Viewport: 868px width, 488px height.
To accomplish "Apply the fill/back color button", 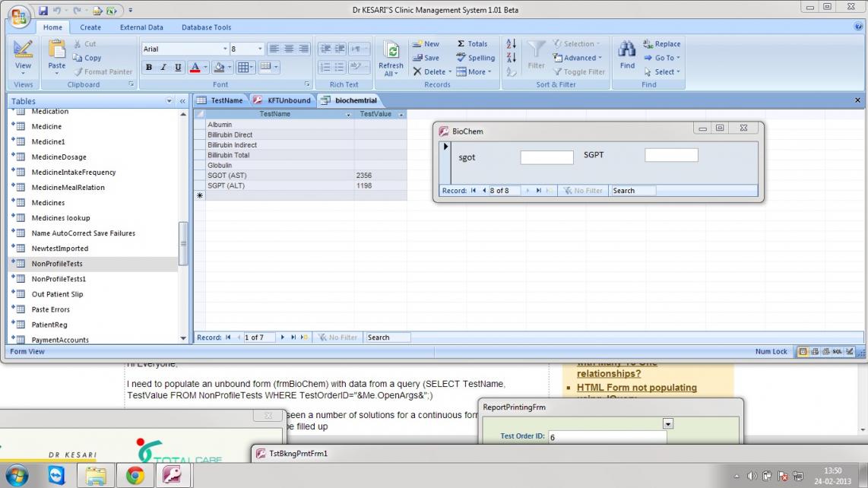I will (x=219, y=68).
